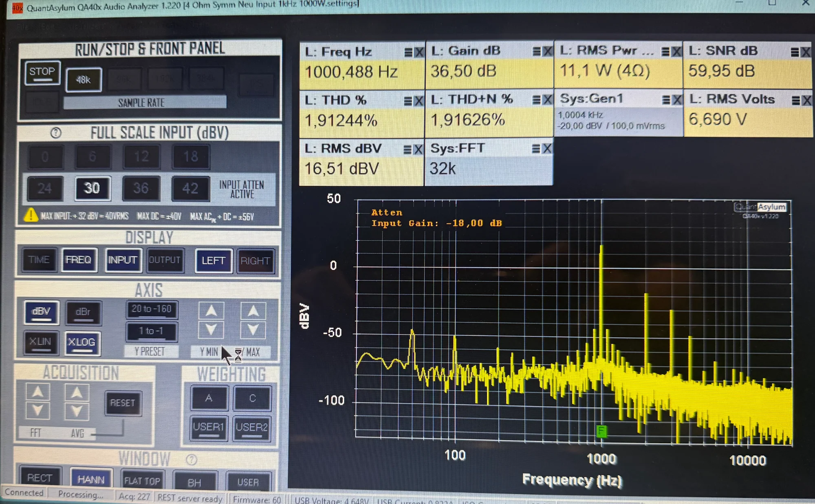Open the Sys:FFT tile menu

click(x=536, y=149)
